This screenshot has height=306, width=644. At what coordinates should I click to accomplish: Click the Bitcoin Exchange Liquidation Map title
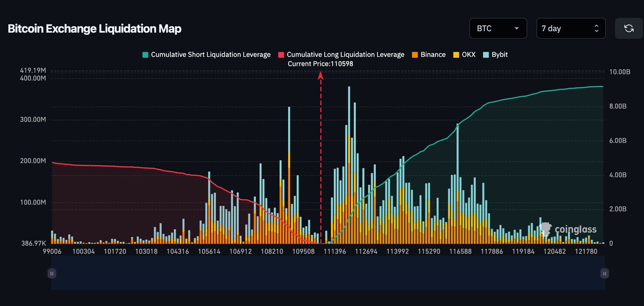(94, 29)
